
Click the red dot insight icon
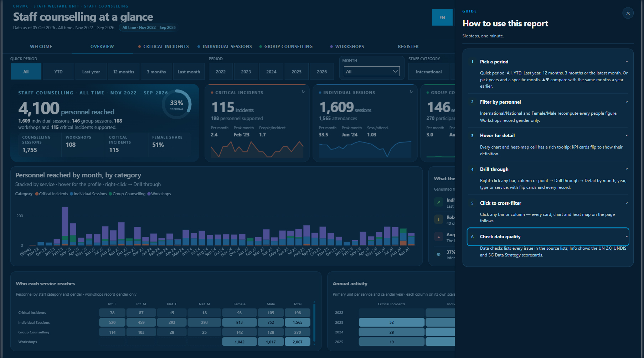[439, 237]
